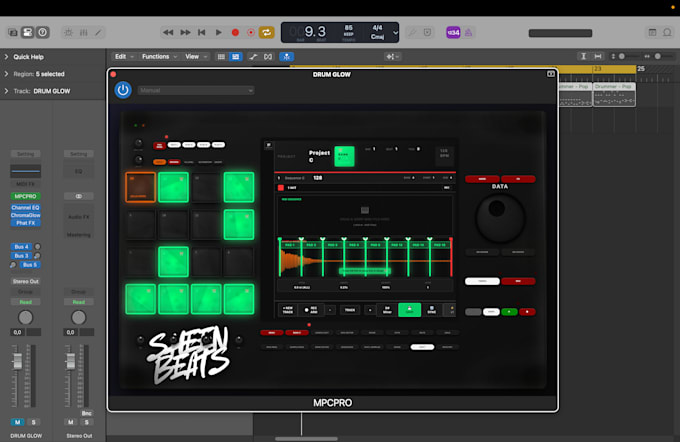Click the Capture Recording button
The height and width of the screenshot is (442, 680).
251,33
